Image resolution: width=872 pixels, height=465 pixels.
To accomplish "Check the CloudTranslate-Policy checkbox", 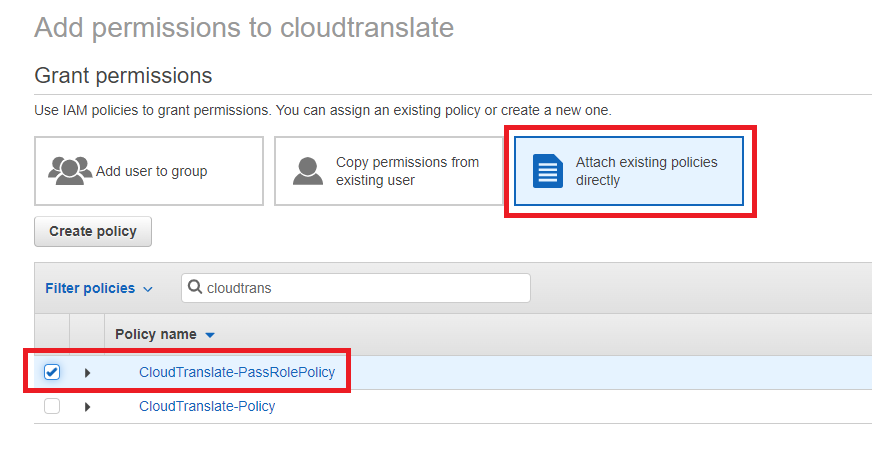I will (x=52, y=406).
